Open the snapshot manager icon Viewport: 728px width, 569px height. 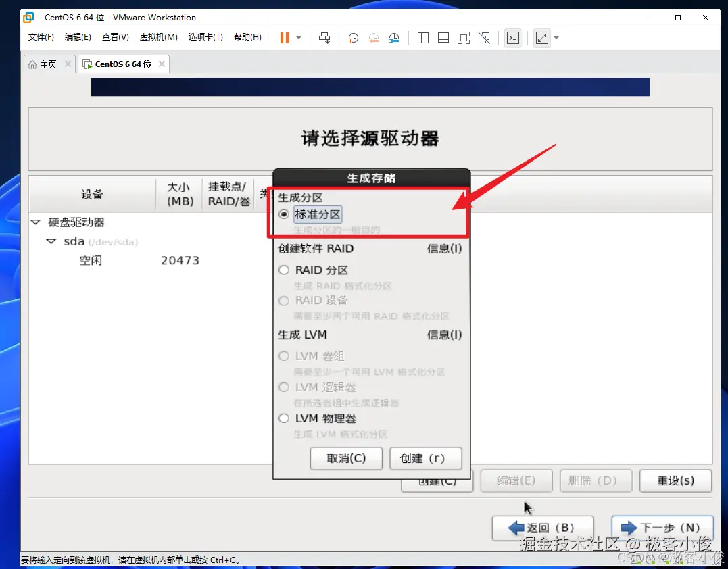394,38
